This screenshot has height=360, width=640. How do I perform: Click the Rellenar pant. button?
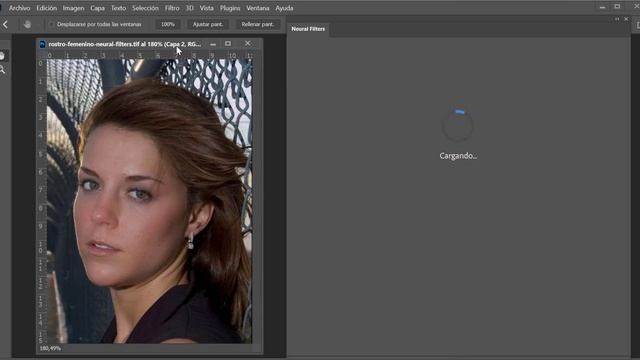point(258,24)
